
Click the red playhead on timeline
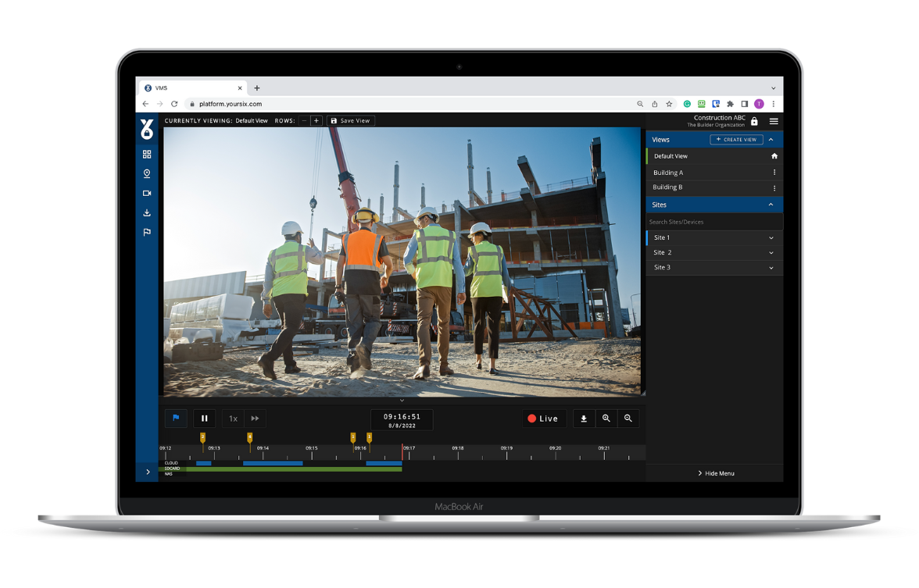click(x=402, y=451)
